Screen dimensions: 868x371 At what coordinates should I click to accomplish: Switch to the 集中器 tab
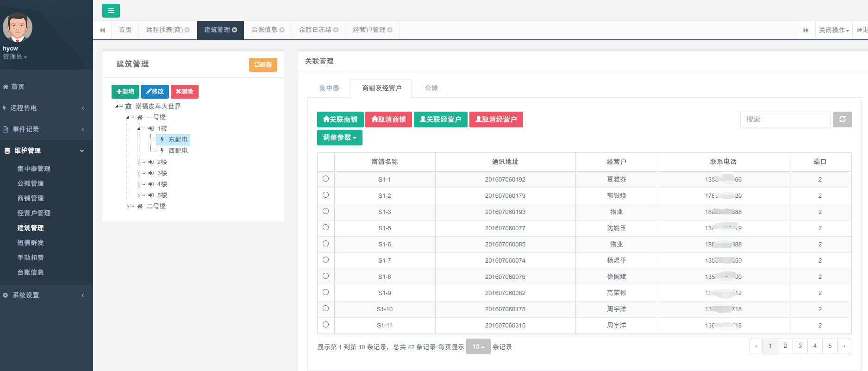click(329, 88)
